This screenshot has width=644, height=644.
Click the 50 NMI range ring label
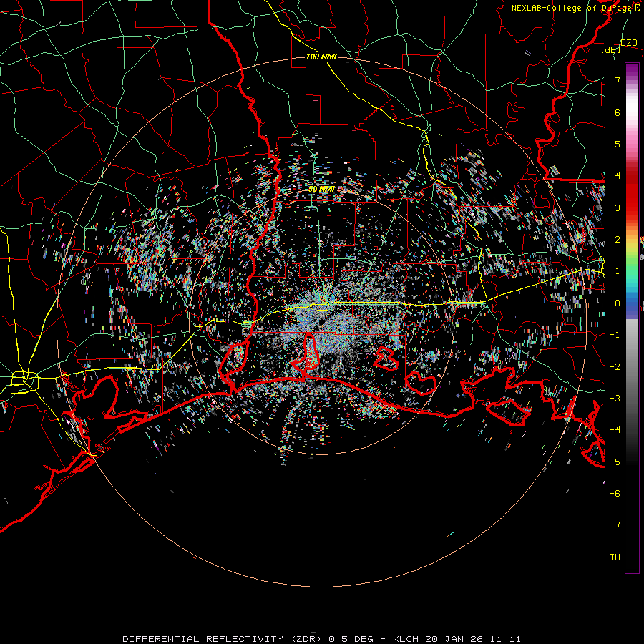pyautogui.click(x=321, y=189)
